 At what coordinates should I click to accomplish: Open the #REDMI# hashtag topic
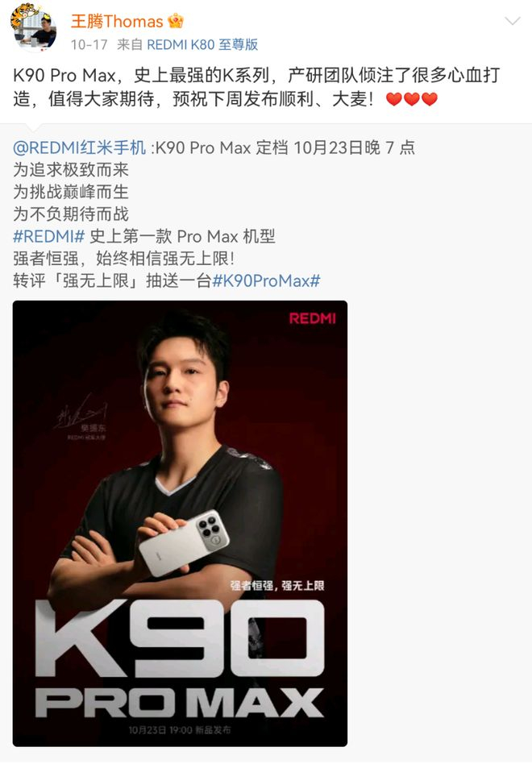(x=49, y=237)
